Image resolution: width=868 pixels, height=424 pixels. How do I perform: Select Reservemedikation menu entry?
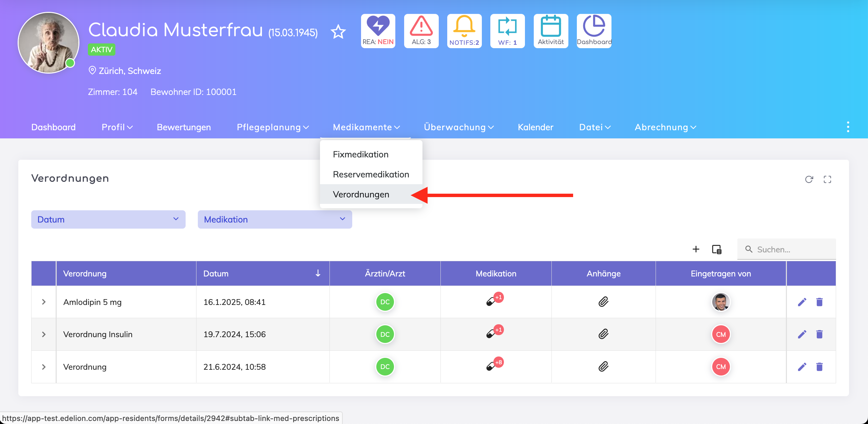coord(371,174)
